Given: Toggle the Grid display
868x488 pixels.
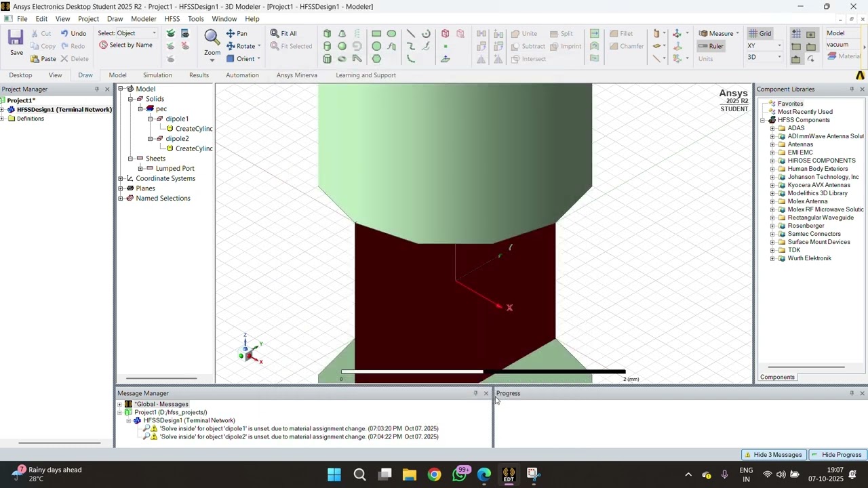Looking at the screenshot, I should pos(759,33).
